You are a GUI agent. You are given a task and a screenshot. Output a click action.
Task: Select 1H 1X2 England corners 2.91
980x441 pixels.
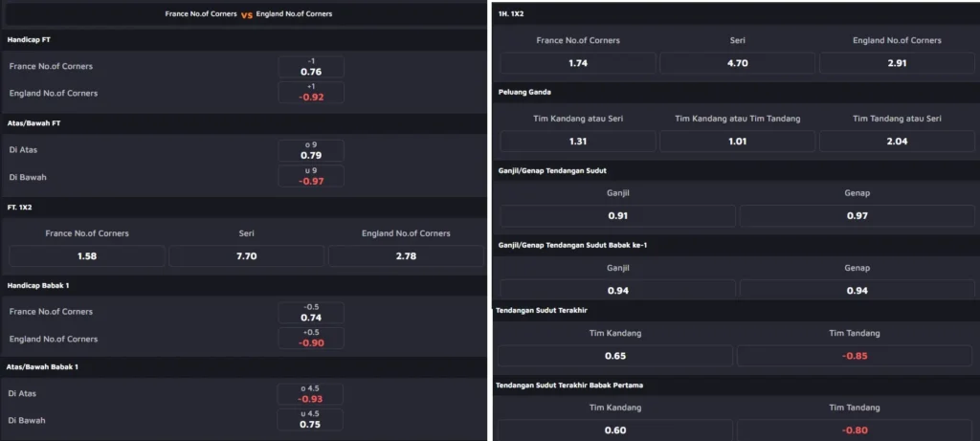click(x=897, y=63)
